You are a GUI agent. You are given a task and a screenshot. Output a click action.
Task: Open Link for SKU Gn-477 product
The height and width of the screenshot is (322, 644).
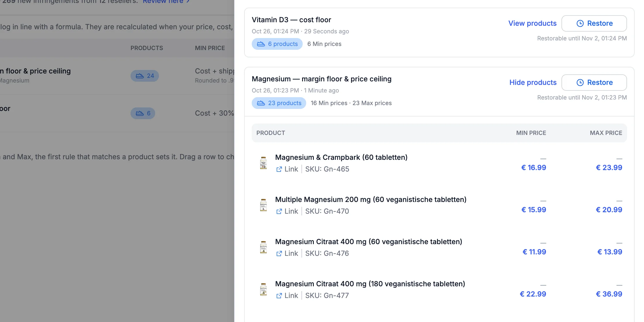287,296
